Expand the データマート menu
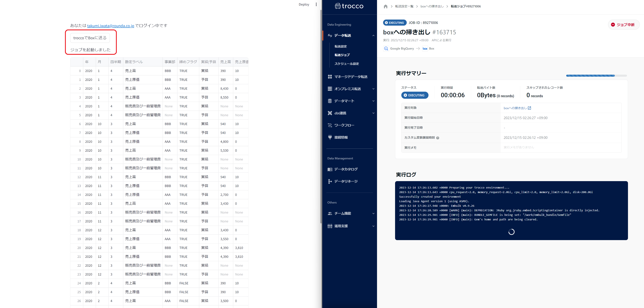 click(373, 101)
